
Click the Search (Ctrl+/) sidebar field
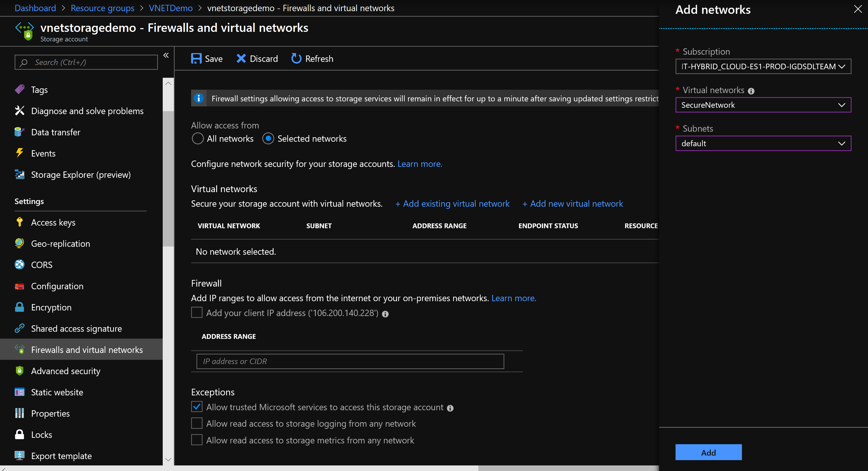(x=86, y=62)
